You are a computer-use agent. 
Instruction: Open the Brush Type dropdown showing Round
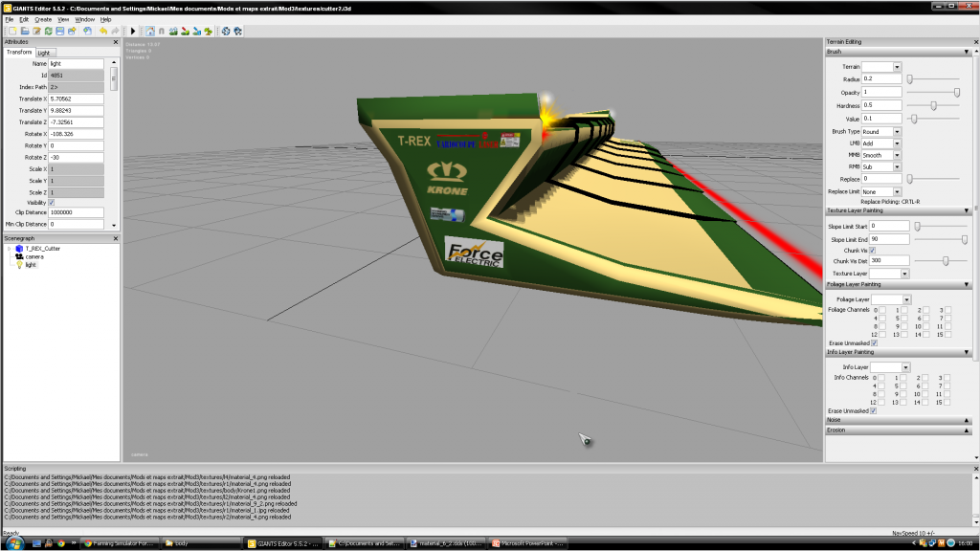897,132
